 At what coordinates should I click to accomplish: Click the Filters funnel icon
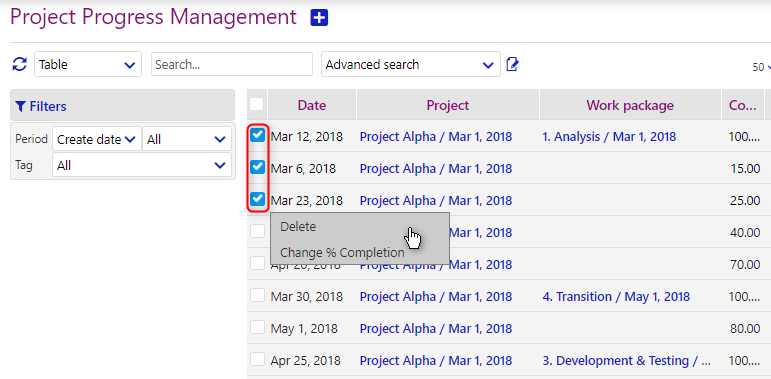click(x=20, y=106)
